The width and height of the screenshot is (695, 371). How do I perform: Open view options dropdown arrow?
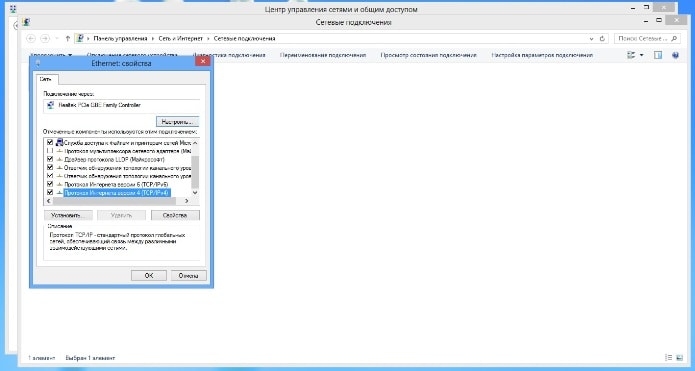[x=641, y=55]
